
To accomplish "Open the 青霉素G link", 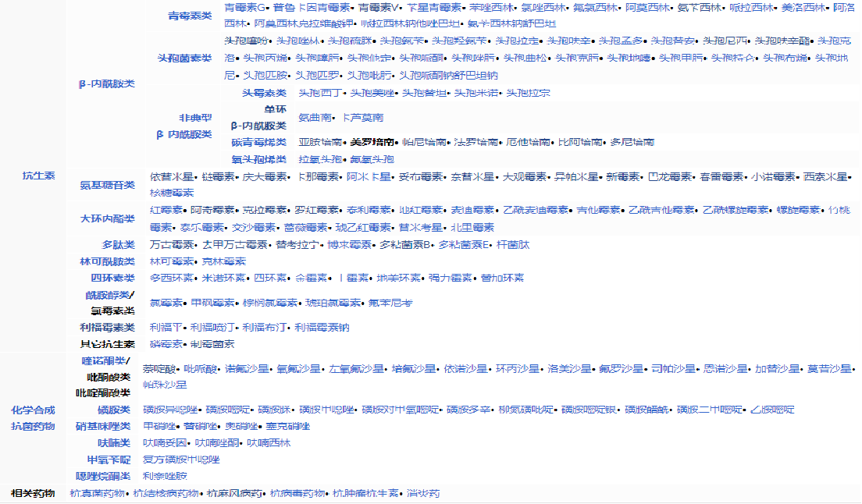I will tap(245, 7).
